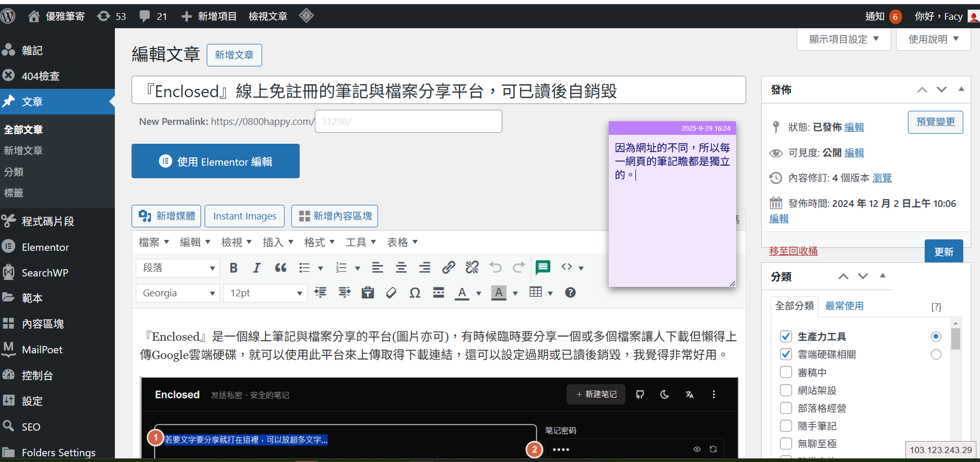The width and height of the screenshot is (980, 462).
Task: Click the 預覽變更 button
Action: [x=936, y=122]
